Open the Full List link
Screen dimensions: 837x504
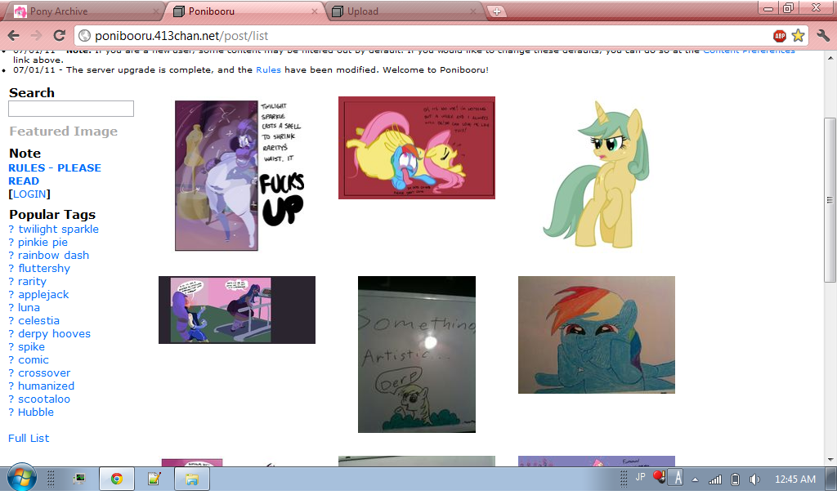pos(29,439)
